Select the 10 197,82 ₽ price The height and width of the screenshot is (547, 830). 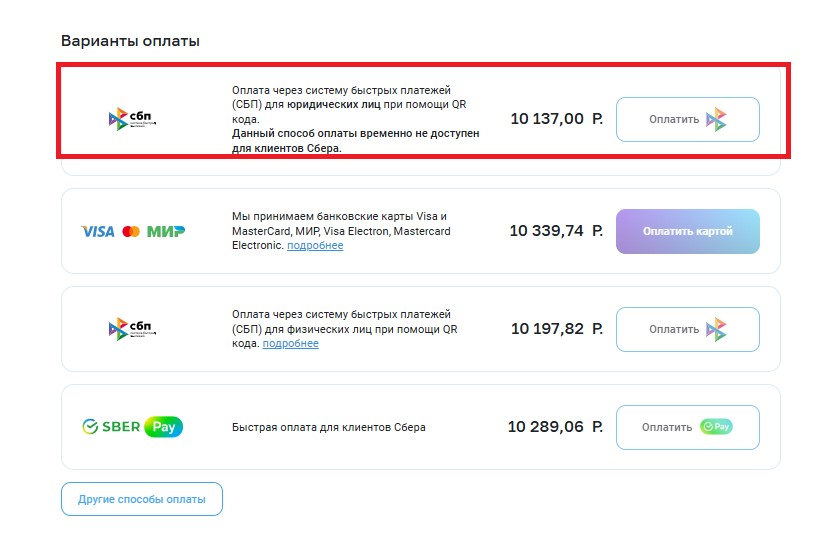point(556,329)
